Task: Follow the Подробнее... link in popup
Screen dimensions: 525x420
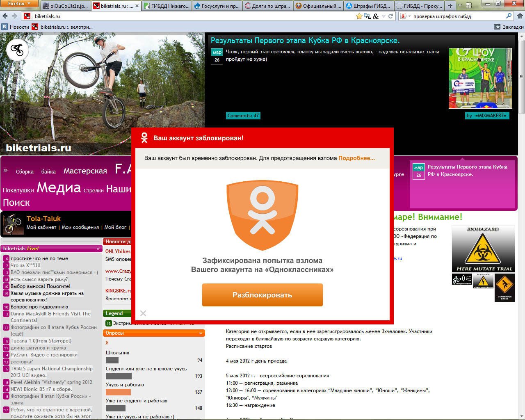Action: (356, 158)
